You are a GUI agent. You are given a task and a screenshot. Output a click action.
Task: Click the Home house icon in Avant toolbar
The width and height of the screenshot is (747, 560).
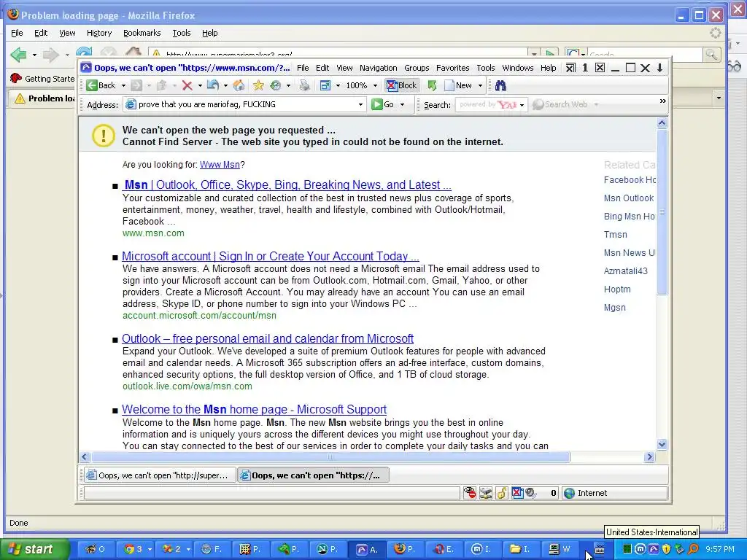click(239, 85)
